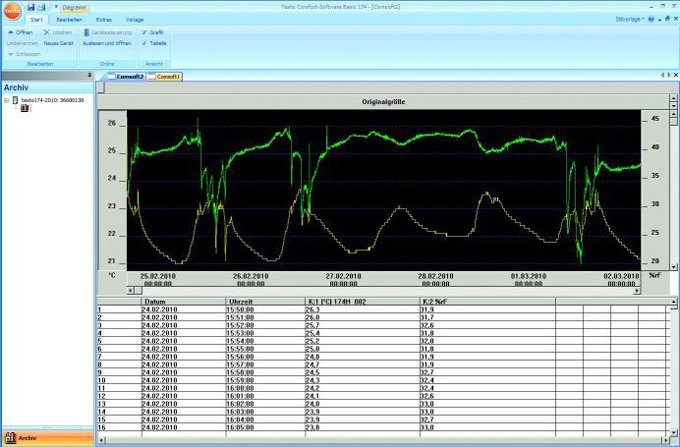The height and width of the screenshot is (447, 680).
Task: Click the °C axis unit label
Action: (112, 276)
